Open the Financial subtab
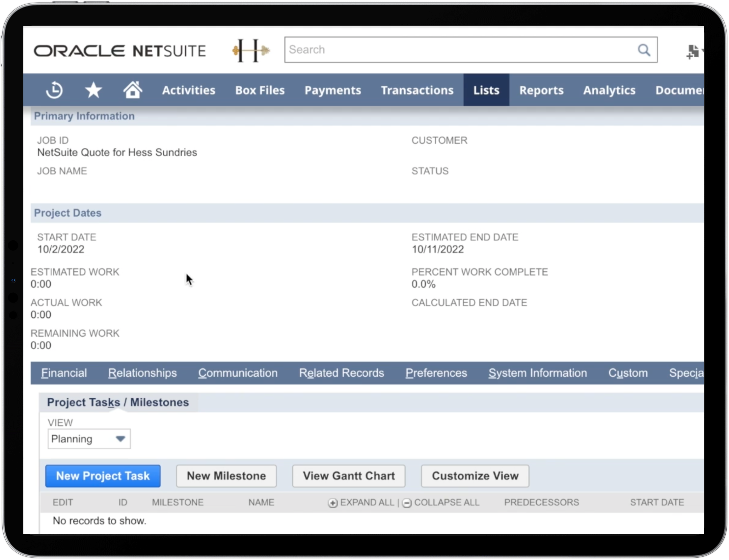 (x=64, y=373)
